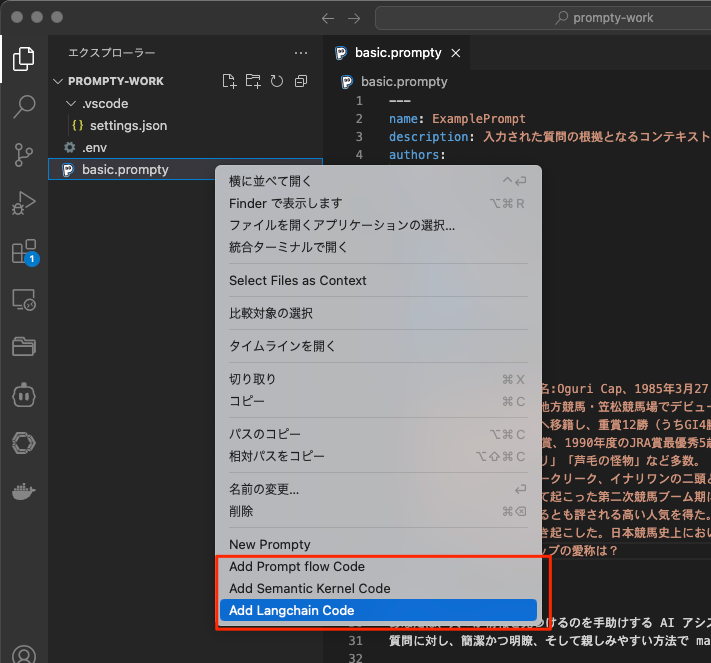Open Explorer more actions ellipsis
Screen dimensions: 711x663
point(301,53)
